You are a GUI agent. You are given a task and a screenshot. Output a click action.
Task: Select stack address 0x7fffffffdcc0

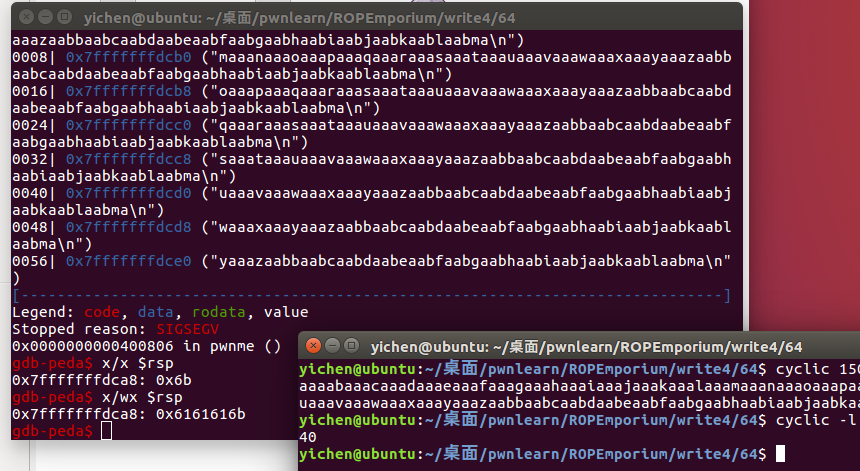click(x=129, y=125)
